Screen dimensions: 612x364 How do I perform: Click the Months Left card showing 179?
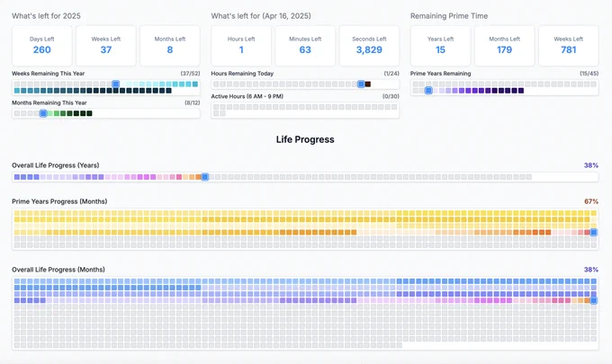click(504, 46)
